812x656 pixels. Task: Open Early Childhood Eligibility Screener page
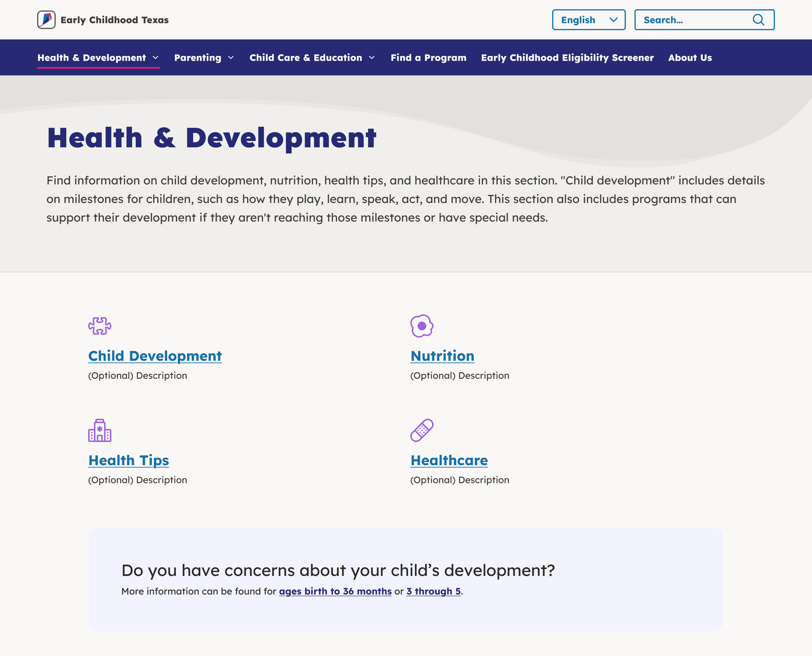(x=567, y=58)
